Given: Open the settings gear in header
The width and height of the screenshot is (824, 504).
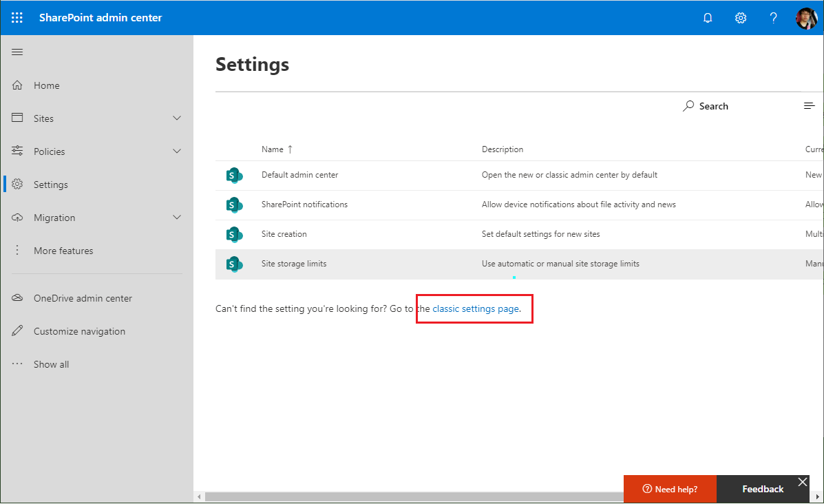Looking at the screenshot, I should [x=741, y=18].
